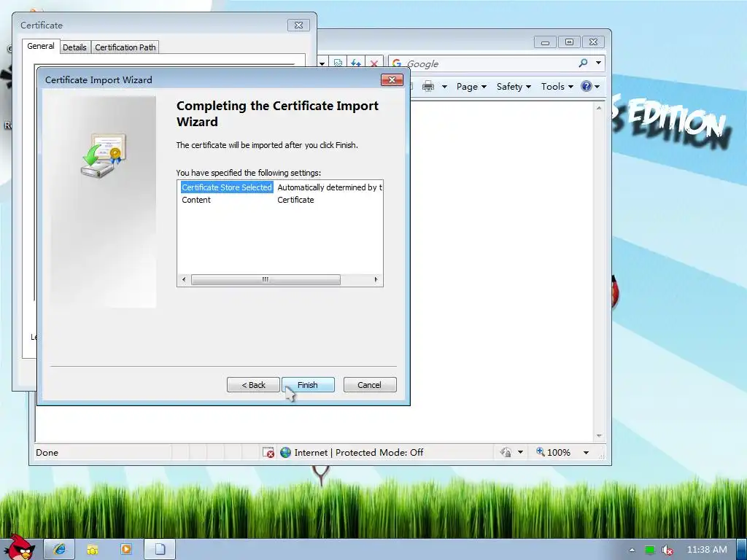Click the search magnifier icon in browser
747x560 pixels.
pyautogui.click(x=583, y=63)
